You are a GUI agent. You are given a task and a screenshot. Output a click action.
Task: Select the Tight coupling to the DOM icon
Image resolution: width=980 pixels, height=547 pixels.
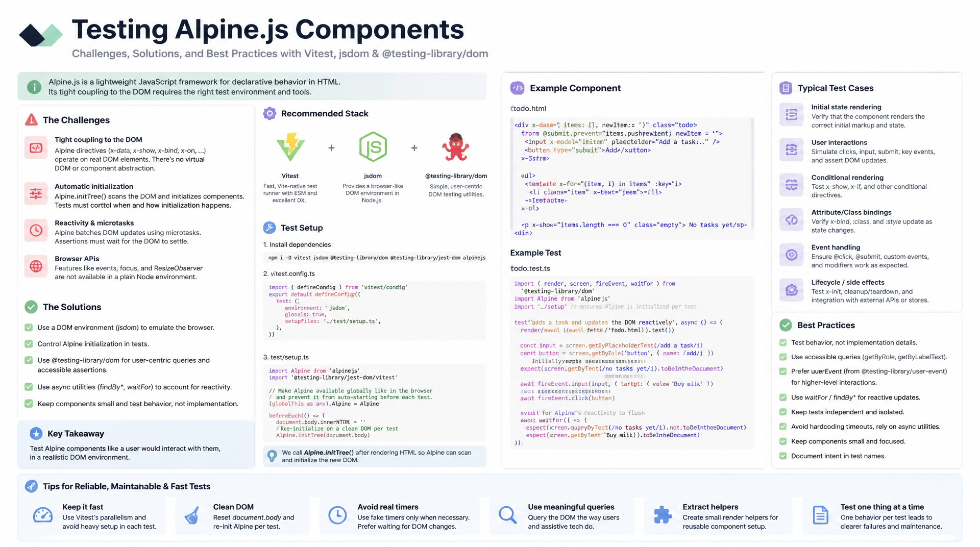[x=36, y=148]
